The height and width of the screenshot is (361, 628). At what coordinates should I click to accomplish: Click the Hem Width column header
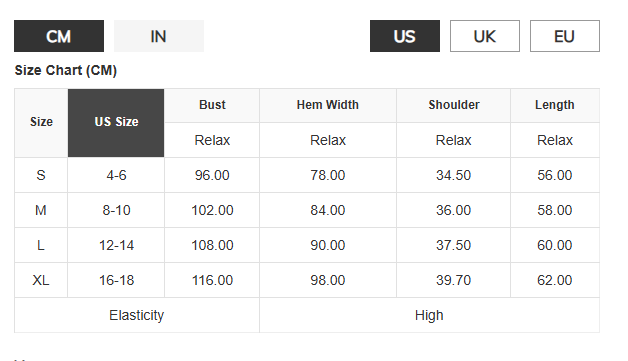(x=328, y=105)
